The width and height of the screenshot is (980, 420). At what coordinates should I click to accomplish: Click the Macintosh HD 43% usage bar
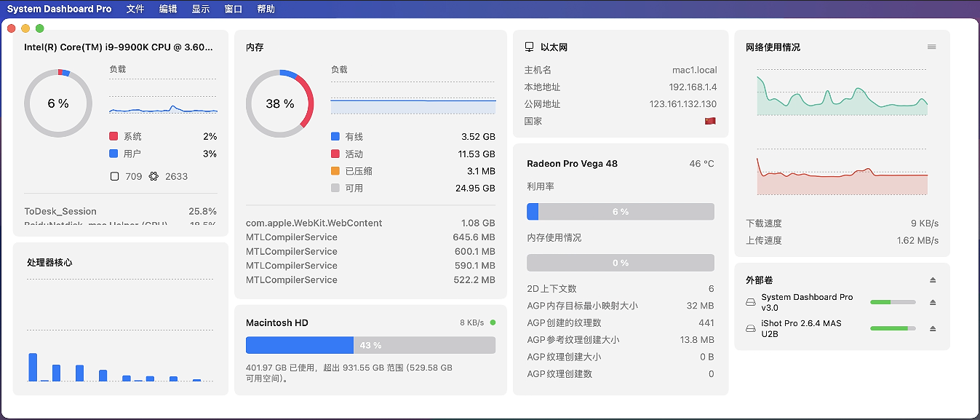[370, 345]
